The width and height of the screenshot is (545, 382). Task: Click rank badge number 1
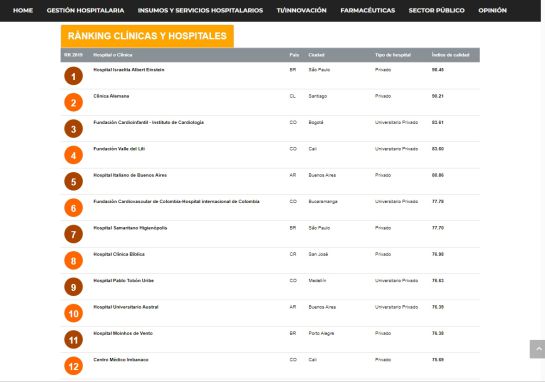73,76
